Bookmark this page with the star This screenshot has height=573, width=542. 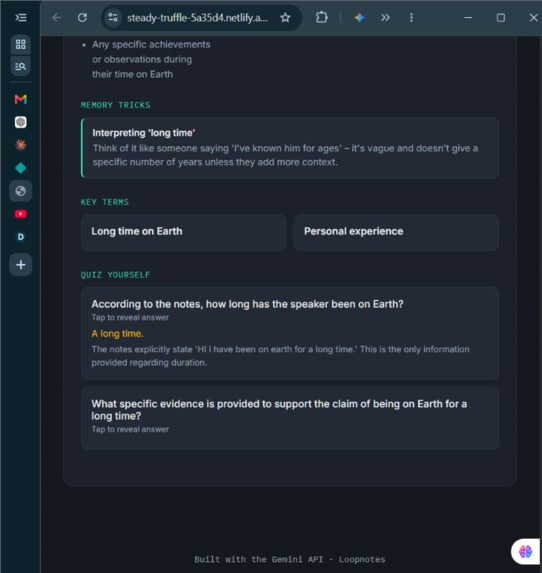click(285, 18)
